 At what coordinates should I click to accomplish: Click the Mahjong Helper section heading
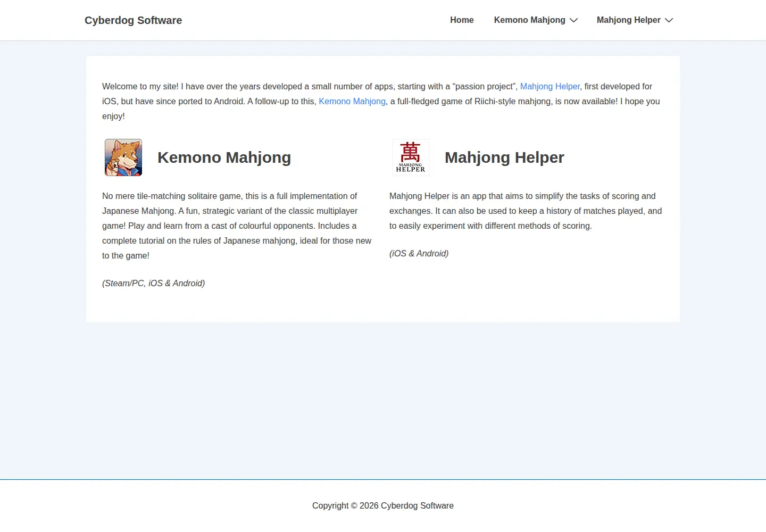[504, 157]
